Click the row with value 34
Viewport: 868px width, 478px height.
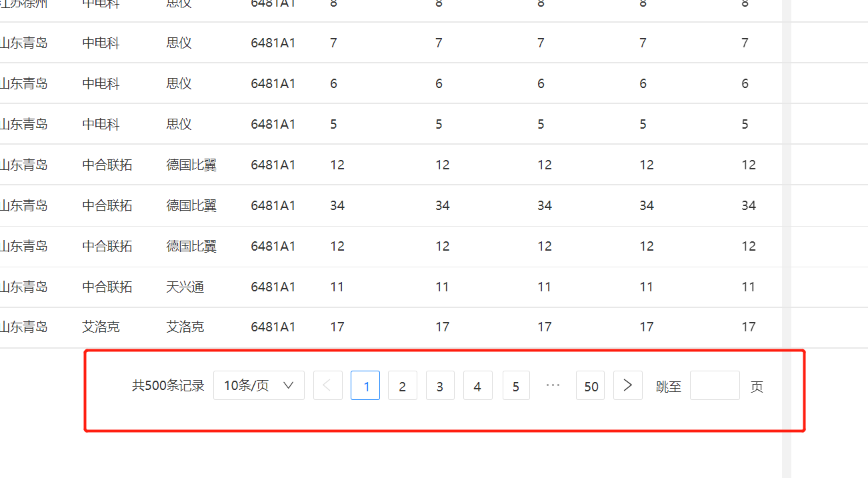391,205
